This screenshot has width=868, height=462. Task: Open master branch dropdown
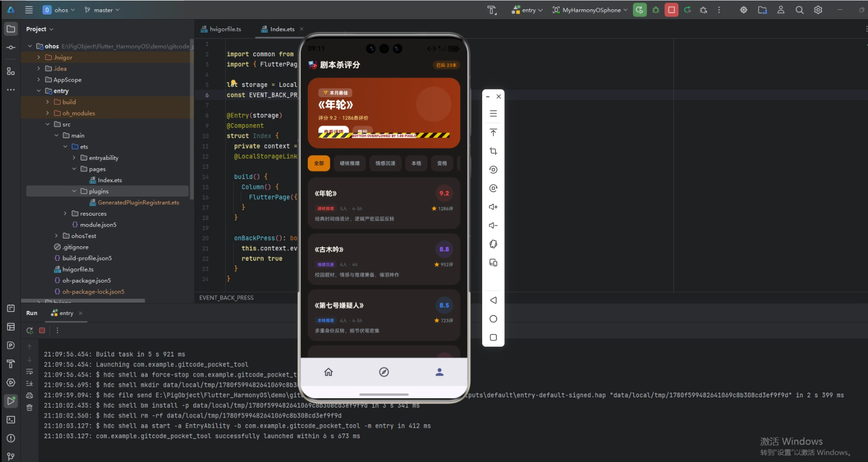(102, 10)
